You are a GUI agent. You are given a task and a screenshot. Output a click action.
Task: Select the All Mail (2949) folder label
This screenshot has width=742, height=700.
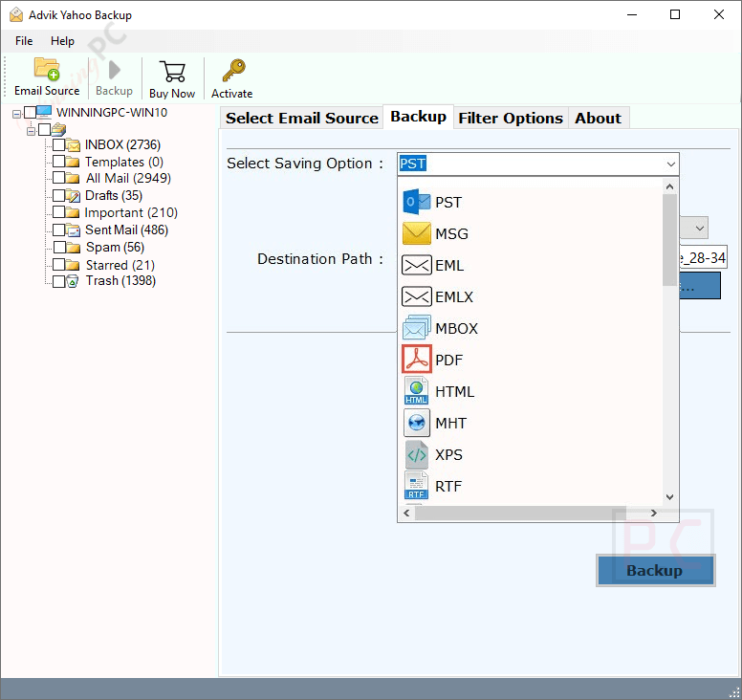pos(128,179)
